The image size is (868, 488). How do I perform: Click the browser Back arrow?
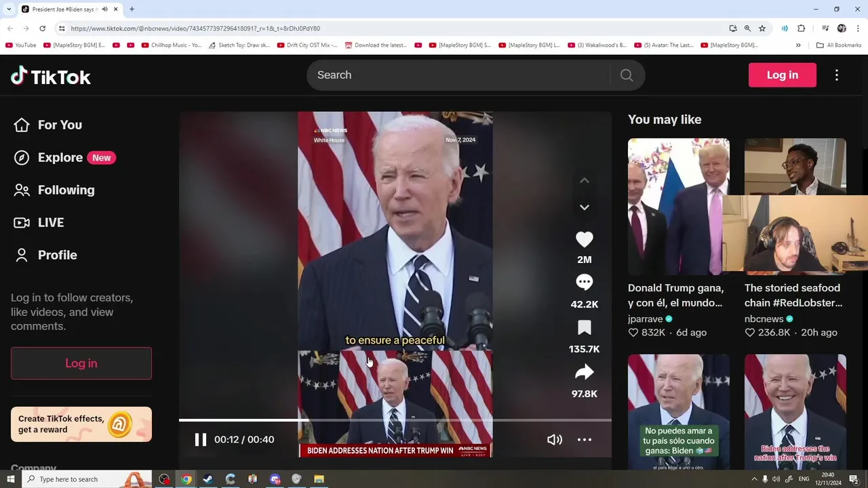(x=10, y=28)
